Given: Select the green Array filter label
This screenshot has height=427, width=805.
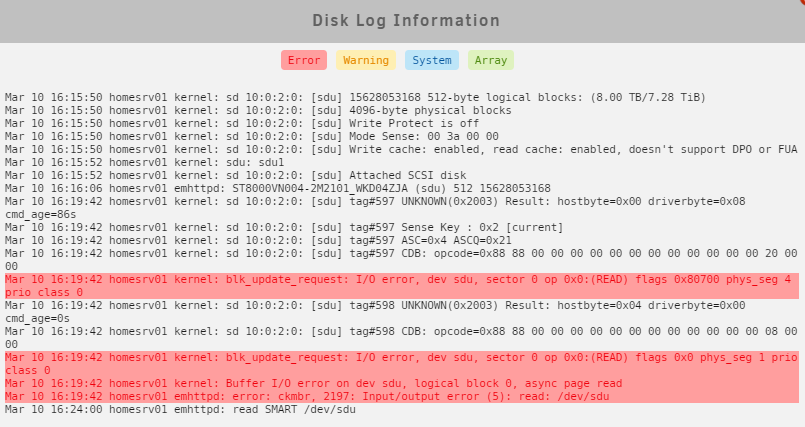Looking at the screenshot, I should coord(491,60).
